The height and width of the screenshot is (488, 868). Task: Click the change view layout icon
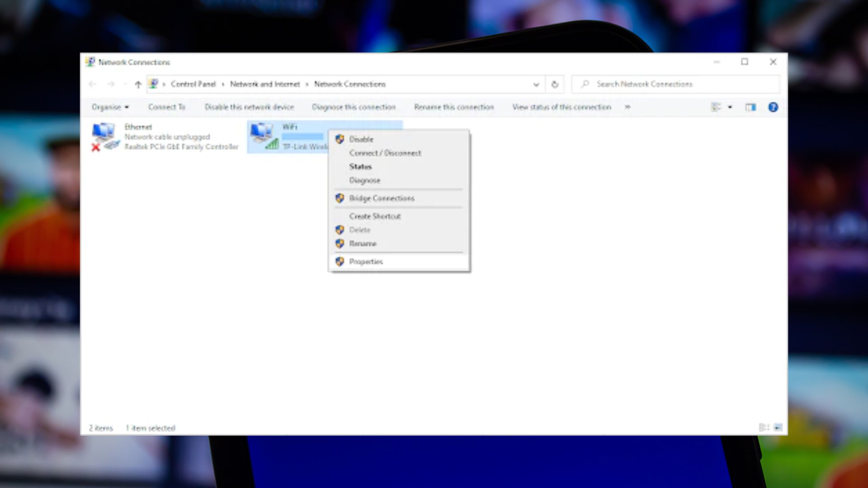click(716, 107)
